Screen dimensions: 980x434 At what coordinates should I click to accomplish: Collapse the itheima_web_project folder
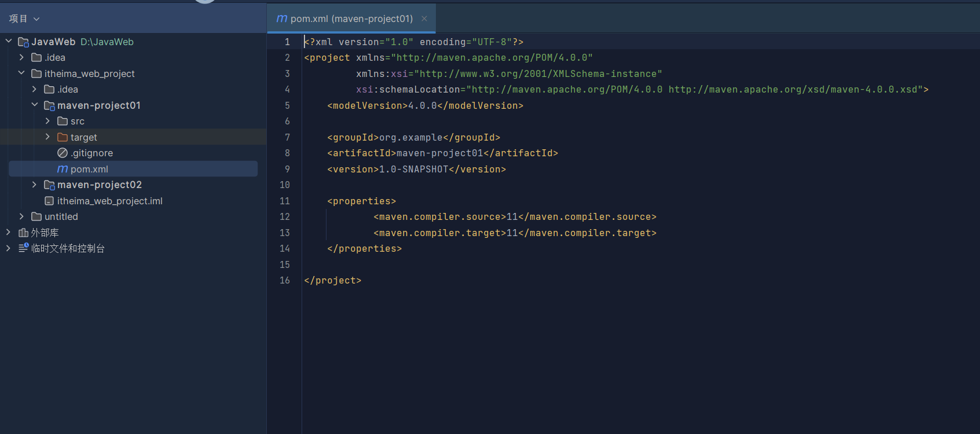pos(21,73)
